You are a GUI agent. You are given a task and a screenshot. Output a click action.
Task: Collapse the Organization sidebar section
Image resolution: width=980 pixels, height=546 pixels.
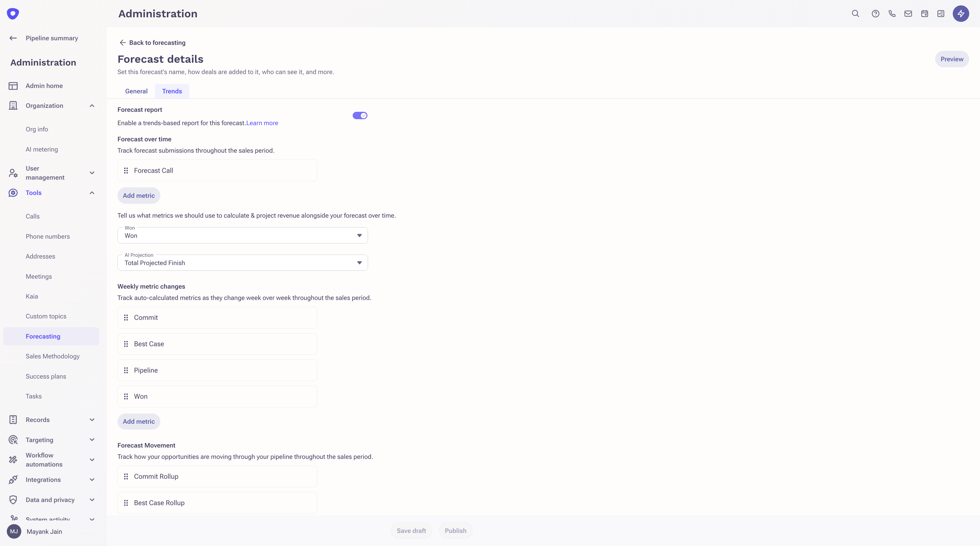pos(92,106)
